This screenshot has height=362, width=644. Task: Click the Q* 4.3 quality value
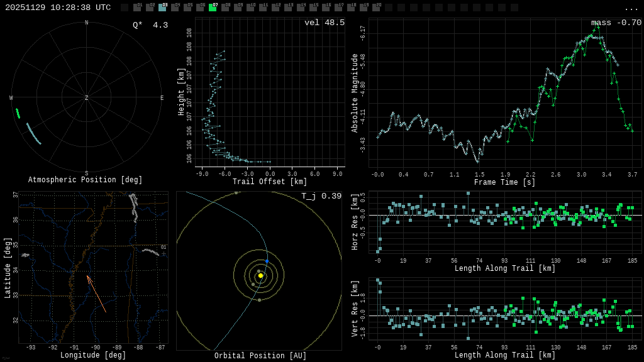(150, 25)
